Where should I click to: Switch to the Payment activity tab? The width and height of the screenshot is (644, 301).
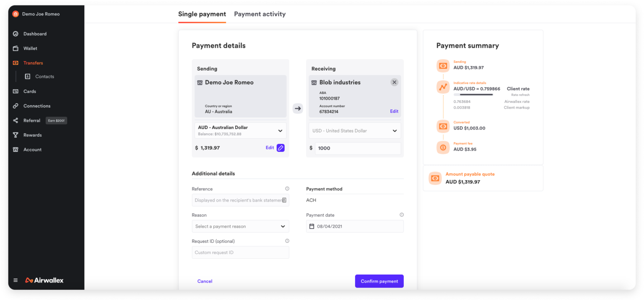[x=260, y=14]
